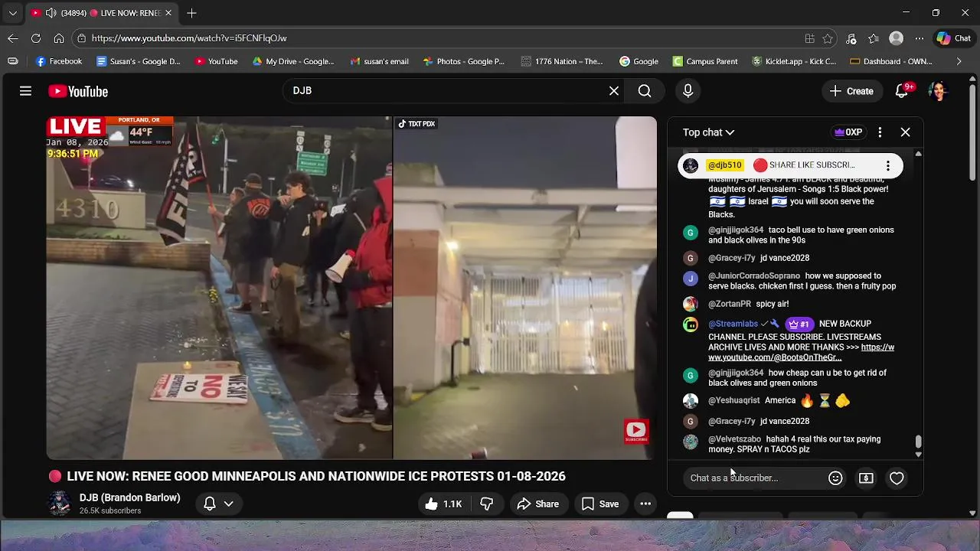
Task: Open the Campus Parent bookmark
Action: tap(704, 61)
